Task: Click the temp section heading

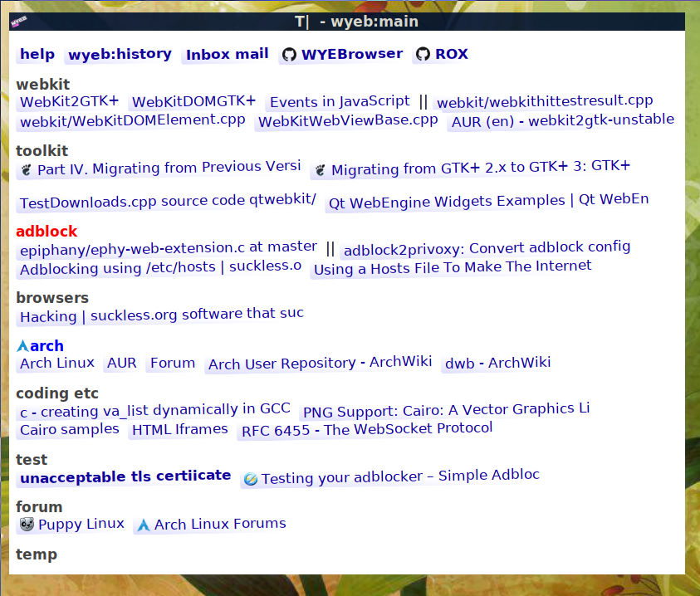Action: 37,554
